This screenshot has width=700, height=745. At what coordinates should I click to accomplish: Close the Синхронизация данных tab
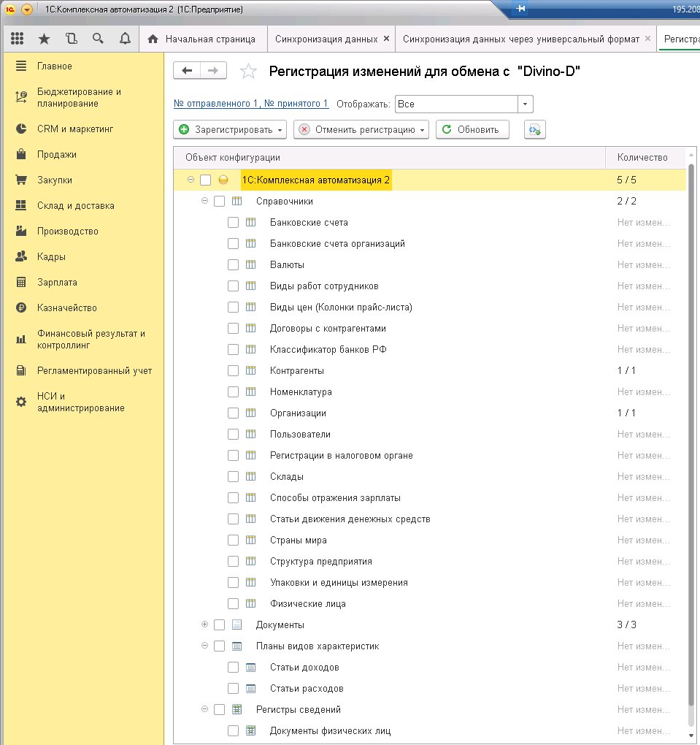point(387,39)
